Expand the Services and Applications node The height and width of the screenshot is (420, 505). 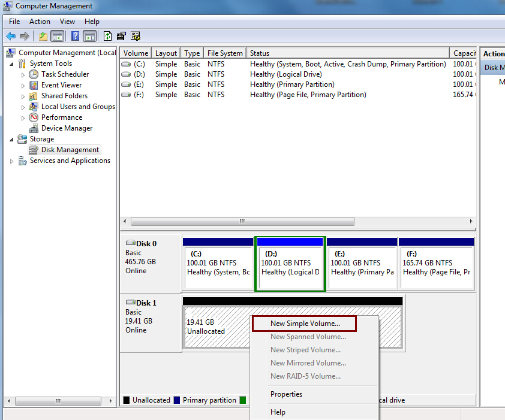pos(12,161)
